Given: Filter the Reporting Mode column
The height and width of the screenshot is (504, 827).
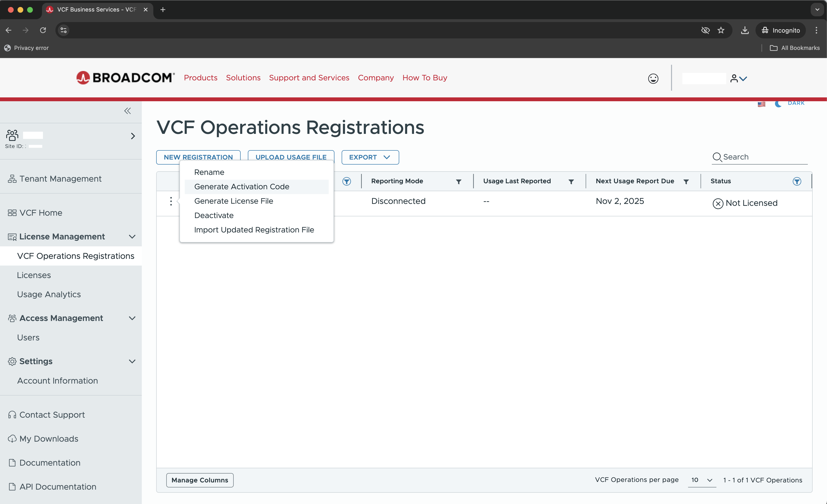Looking at the screenshot, I should click(458, 182).
